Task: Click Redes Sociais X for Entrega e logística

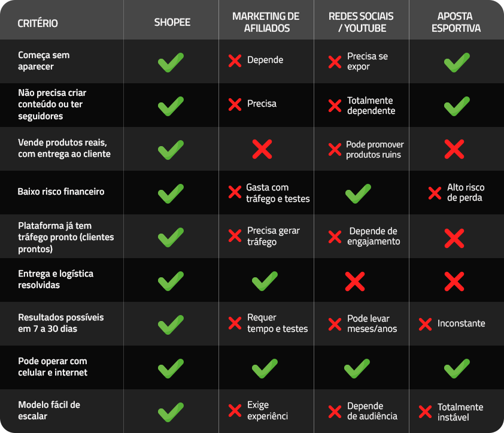Action: click(355, 281)
